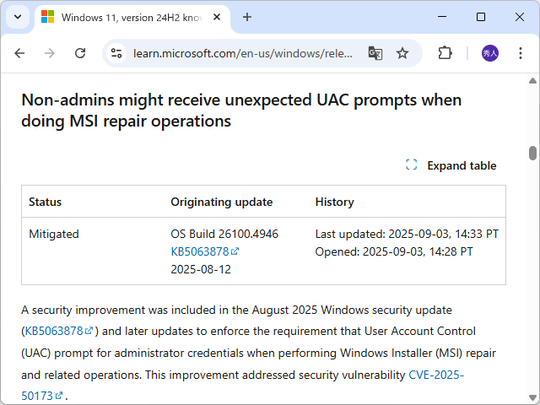This screenshot has width=540, height=405.
Task: Translate this page icon
Action: click(x=375, y=53)
